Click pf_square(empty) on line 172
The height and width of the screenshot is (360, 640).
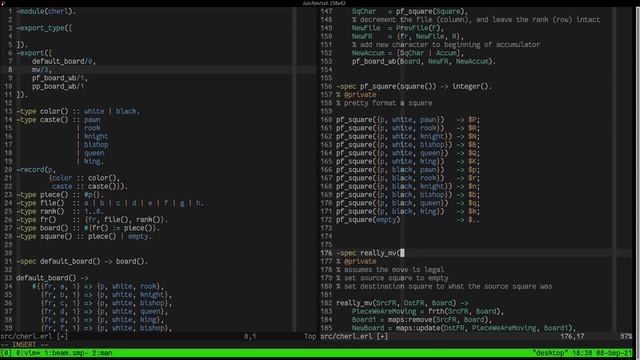pos(368,220)
